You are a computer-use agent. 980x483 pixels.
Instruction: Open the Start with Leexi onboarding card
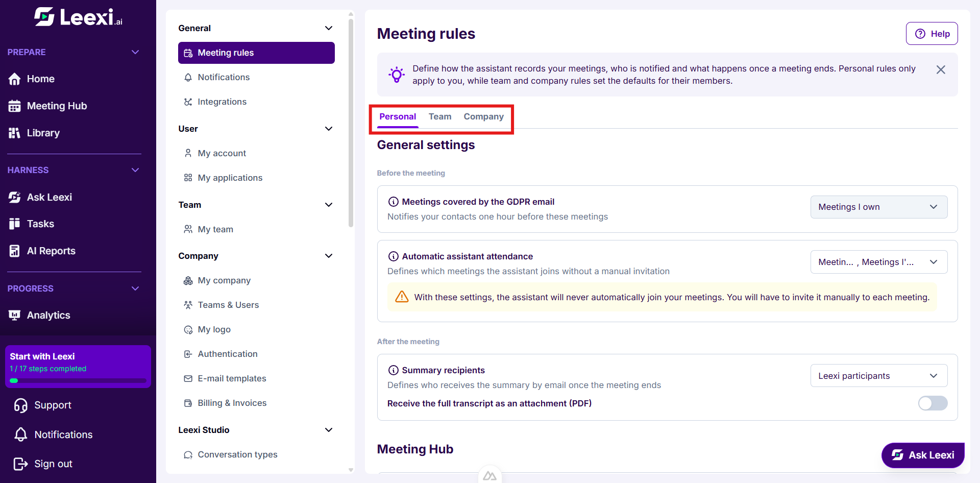point(78,367)
